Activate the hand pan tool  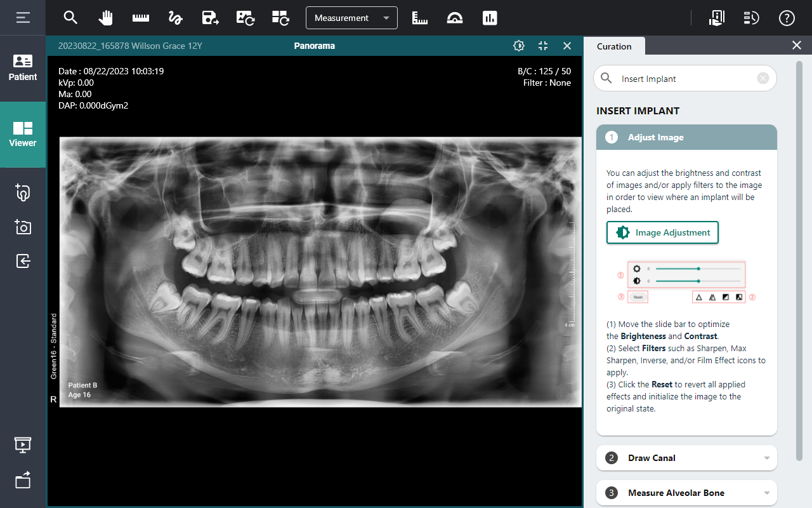click(x=105, y=18)
